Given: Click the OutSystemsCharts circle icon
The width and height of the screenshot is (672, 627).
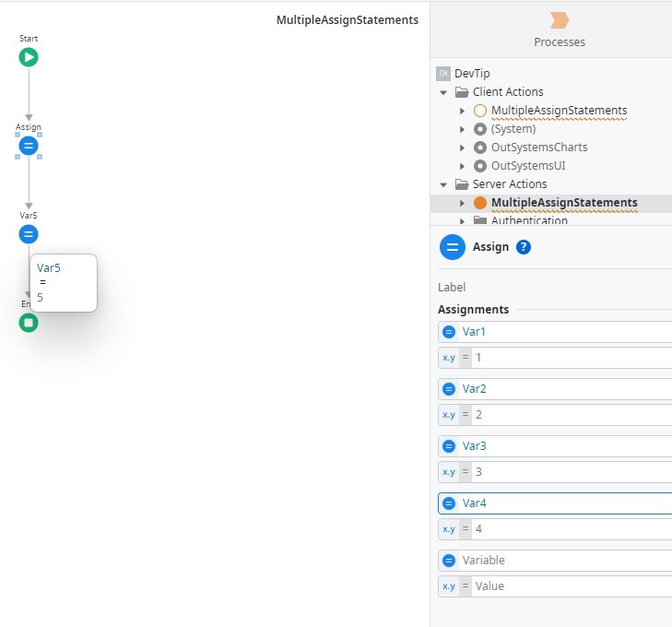Looking at the screenshot, I should [x=480, y=148].
